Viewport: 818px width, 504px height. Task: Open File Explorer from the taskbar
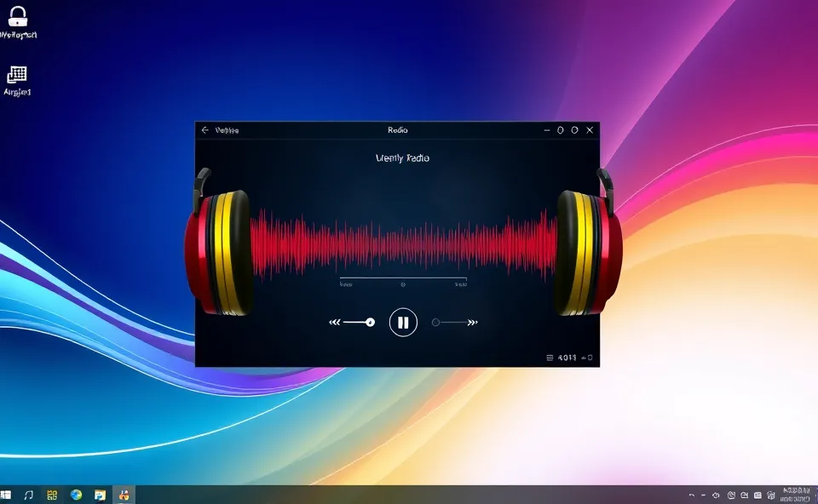(x=100, y=495)
